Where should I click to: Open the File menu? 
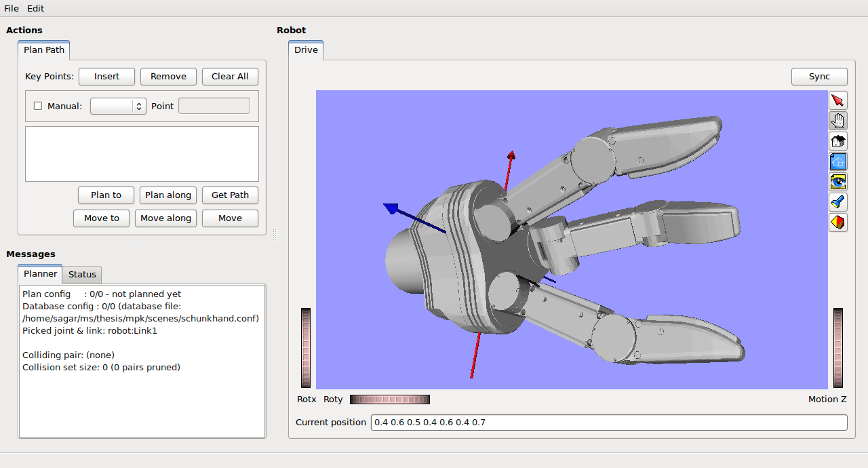click(12, 8)
